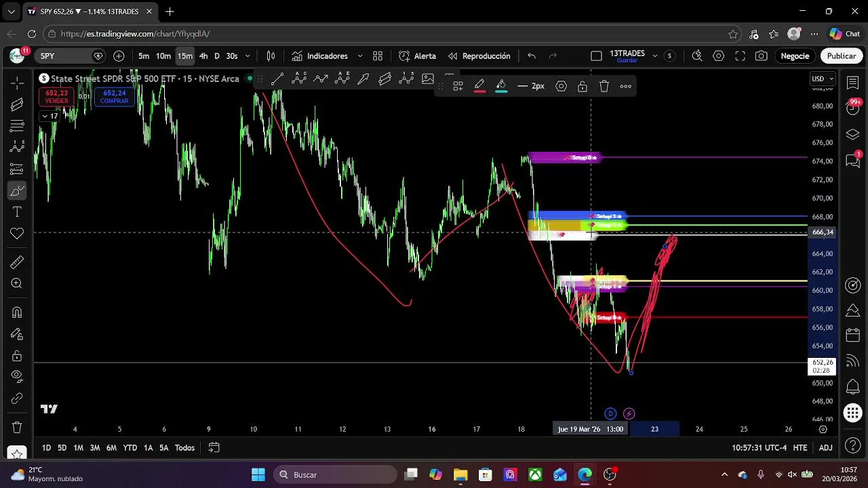The height and width of the screenshot is (488, 868).
Task: Undo the last chart action
Action: pyautogui.click(x=532, y=56)
